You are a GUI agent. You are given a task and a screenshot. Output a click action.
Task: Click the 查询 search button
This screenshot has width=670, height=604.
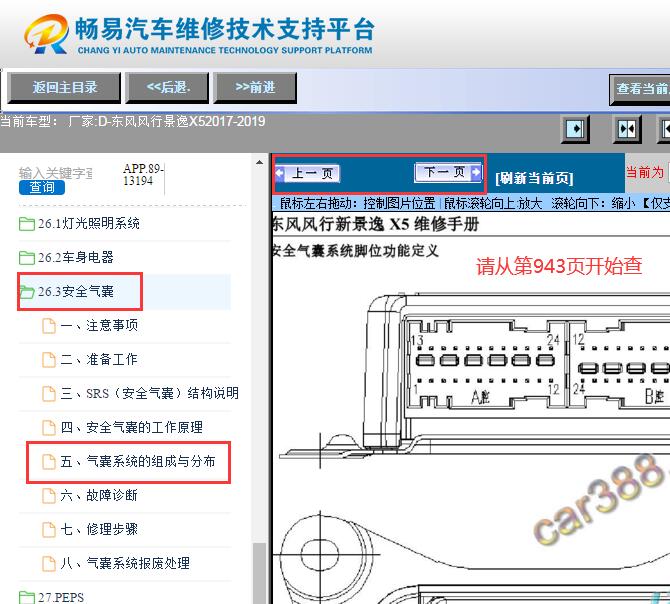(x=42, y=187)
